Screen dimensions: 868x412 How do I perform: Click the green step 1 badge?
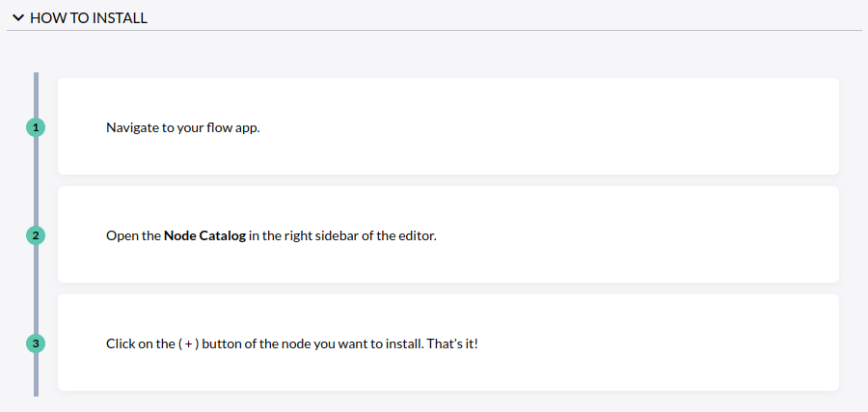click(36, 127)
